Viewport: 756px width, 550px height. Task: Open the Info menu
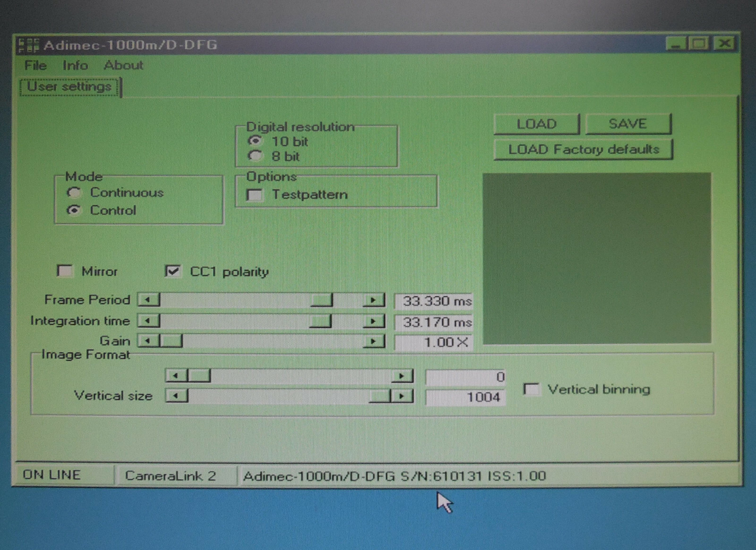tap(75, 65)
